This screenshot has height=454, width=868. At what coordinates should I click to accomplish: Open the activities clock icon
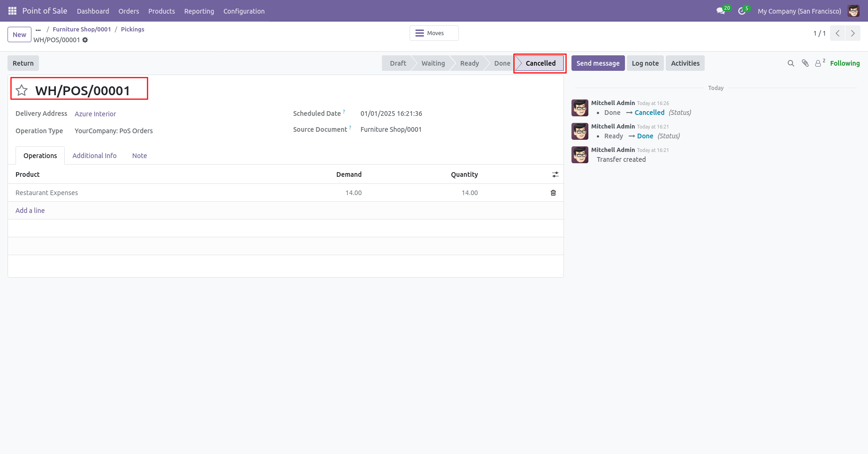click(742, 11)
